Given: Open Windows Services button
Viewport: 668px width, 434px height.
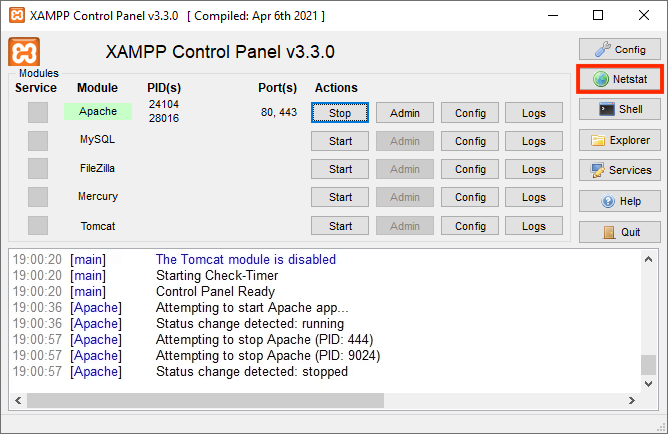Looking at the screenshot, I should [620, 170].
